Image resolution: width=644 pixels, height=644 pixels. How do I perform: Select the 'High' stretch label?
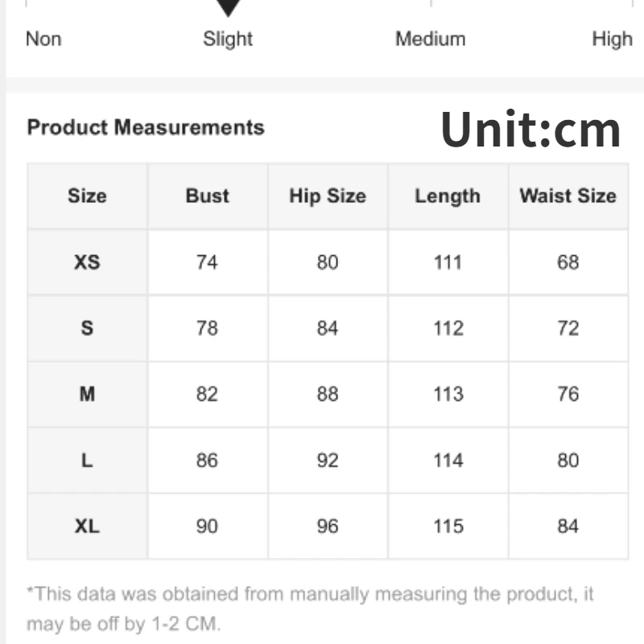(x=612, y=39)
